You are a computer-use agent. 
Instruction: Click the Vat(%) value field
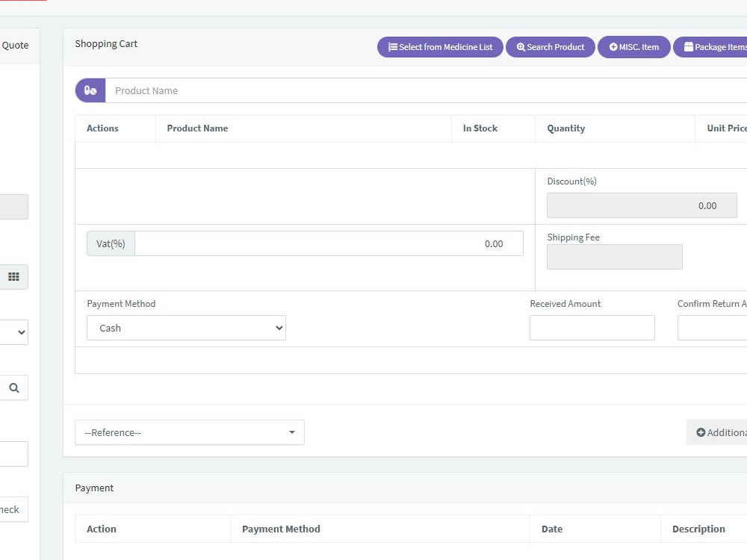329,243
